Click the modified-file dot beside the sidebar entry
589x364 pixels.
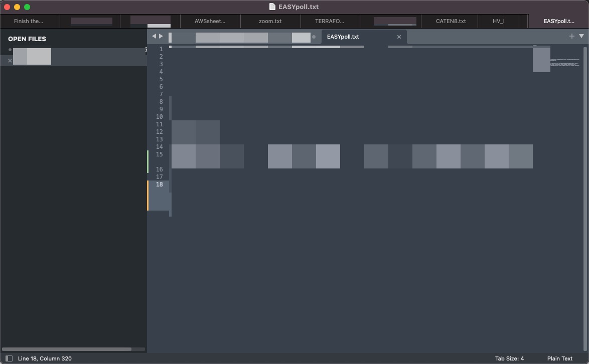pyautogui.click(x=9, y=49)
